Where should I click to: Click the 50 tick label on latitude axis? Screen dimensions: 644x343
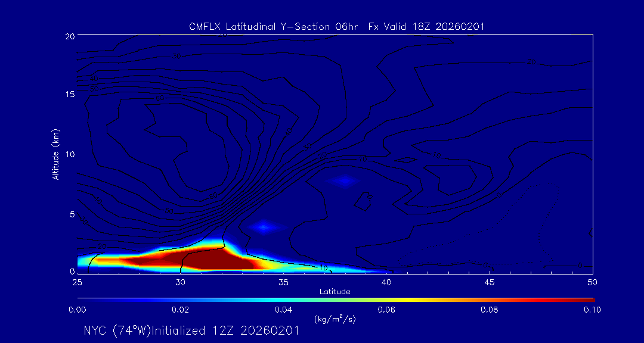(592, 282)
